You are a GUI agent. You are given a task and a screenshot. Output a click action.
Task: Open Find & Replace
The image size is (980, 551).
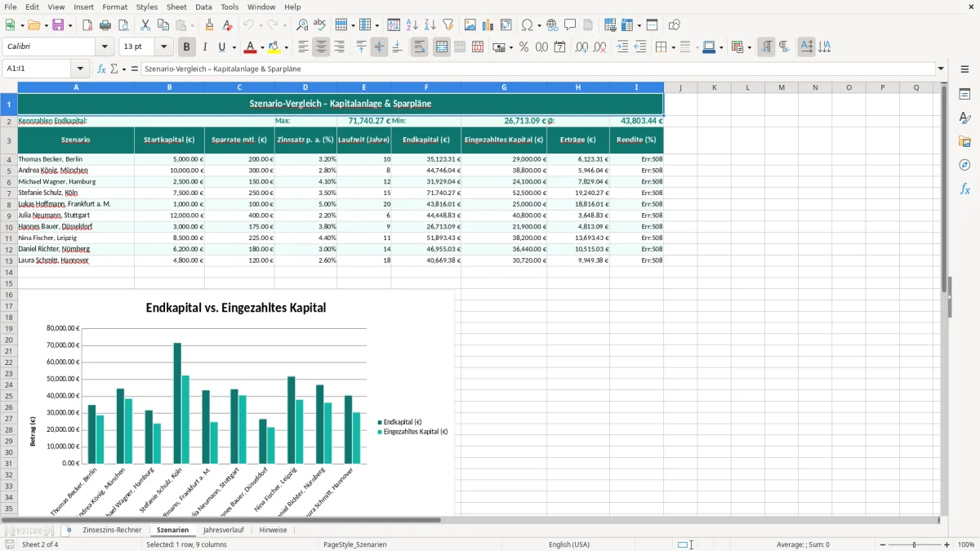[302, 25]
